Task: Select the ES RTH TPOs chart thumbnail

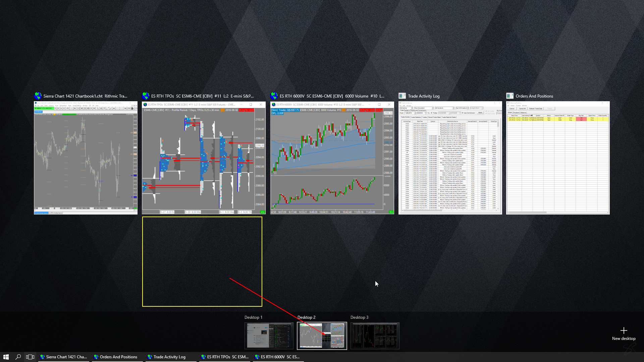Action: click(x=204, y=158)
